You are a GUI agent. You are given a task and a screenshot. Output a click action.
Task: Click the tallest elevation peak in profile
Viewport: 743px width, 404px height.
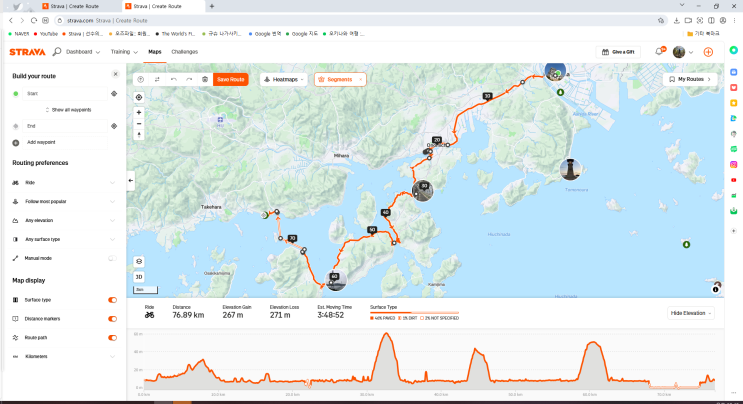click(387, 335)
